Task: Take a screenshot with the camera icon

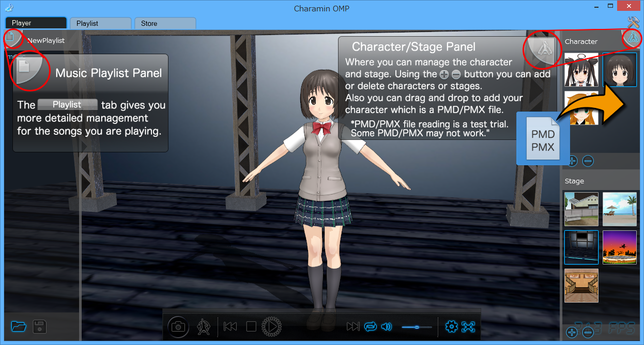Action: click(178, 326)
